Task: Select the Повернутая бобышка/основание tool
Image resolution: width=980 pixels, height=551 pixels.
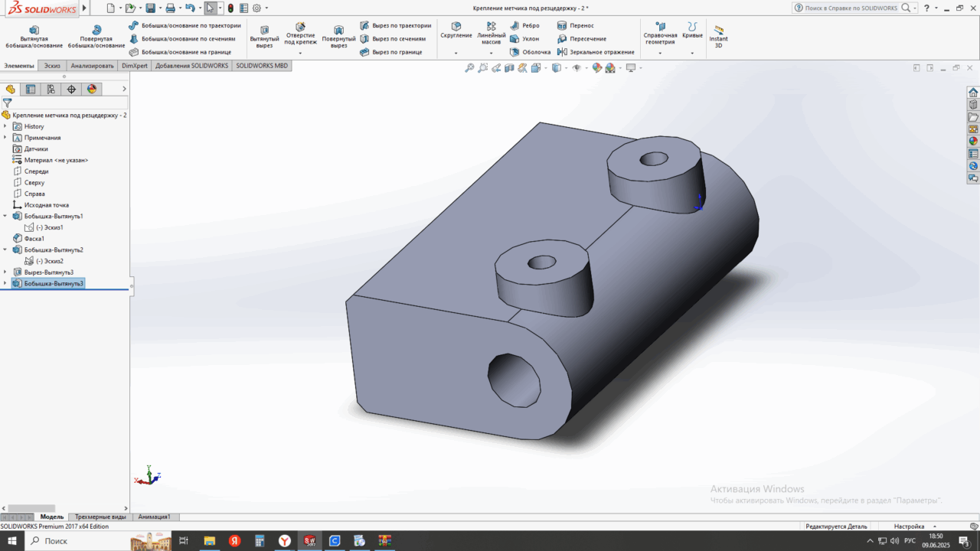Action: pyautogui.click(x=96, y=36)
